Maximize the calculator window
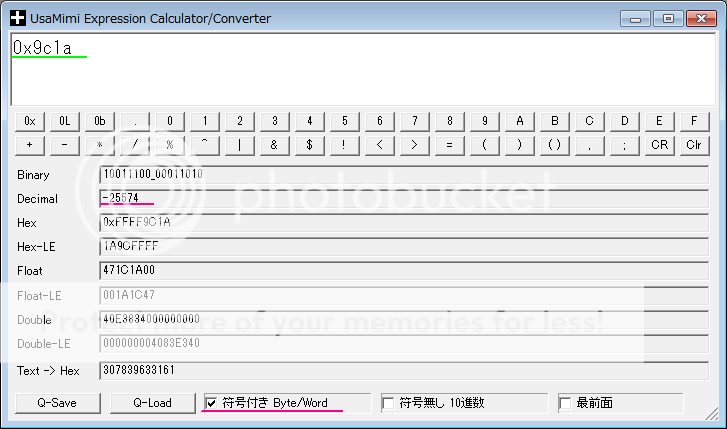 pos(668,19)
